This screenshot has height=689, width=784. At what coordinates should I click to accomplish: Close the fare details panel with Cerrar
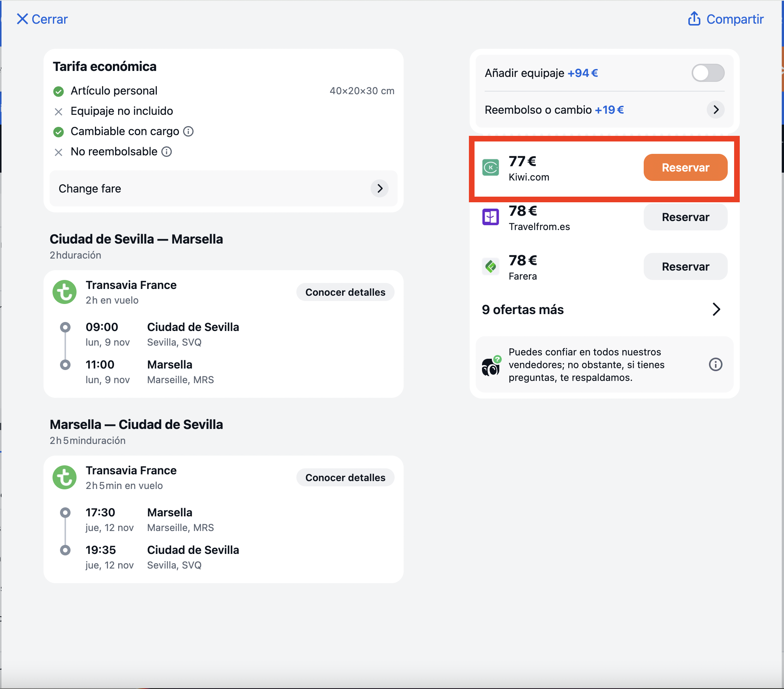[x=42, y=19]
